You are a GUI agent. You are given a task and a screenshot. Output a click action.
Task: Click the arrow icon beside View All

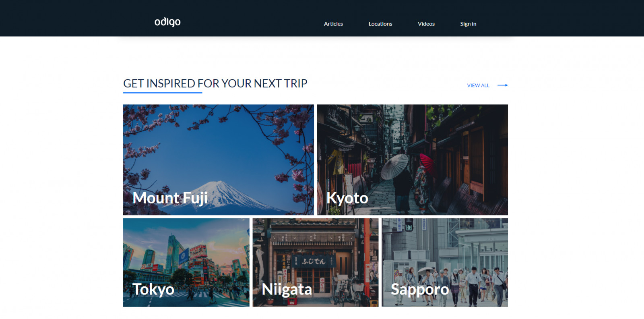502,85
